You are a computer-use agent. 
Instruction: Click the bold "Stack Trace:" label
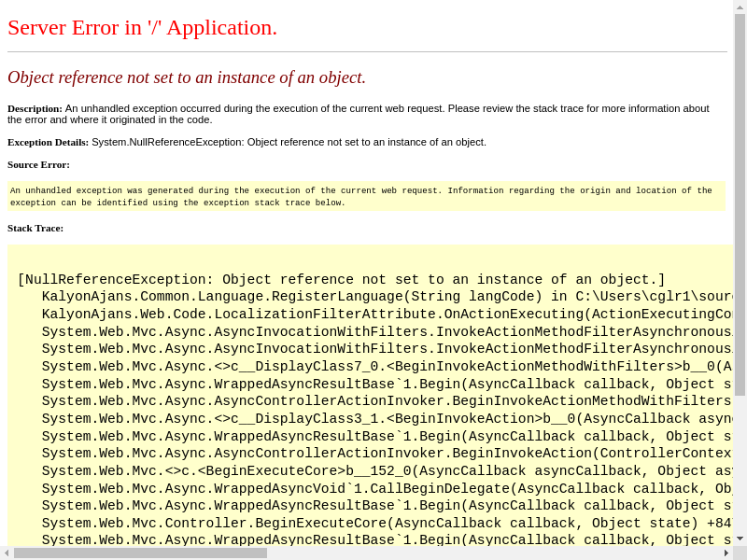35,228
